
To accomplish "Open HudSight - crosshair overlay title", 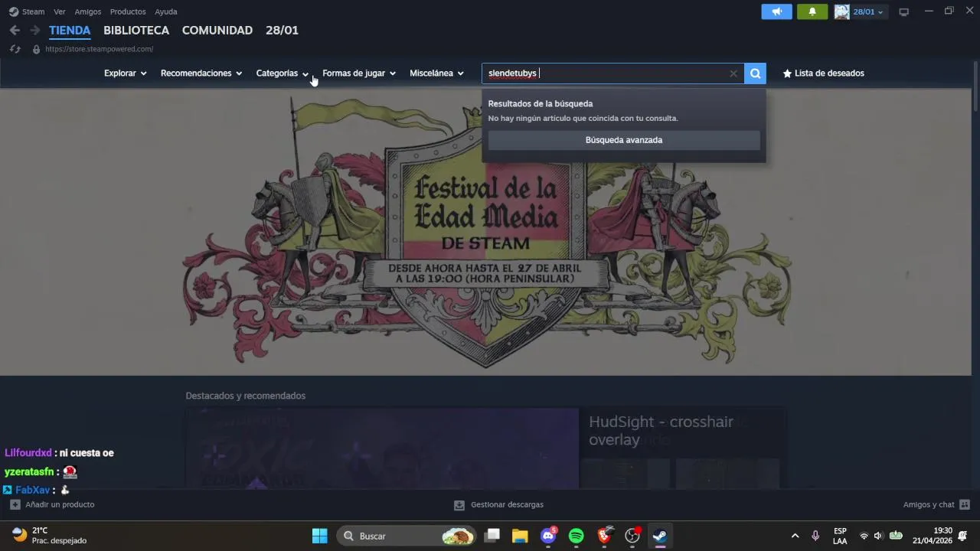I will tap(661, 431).
